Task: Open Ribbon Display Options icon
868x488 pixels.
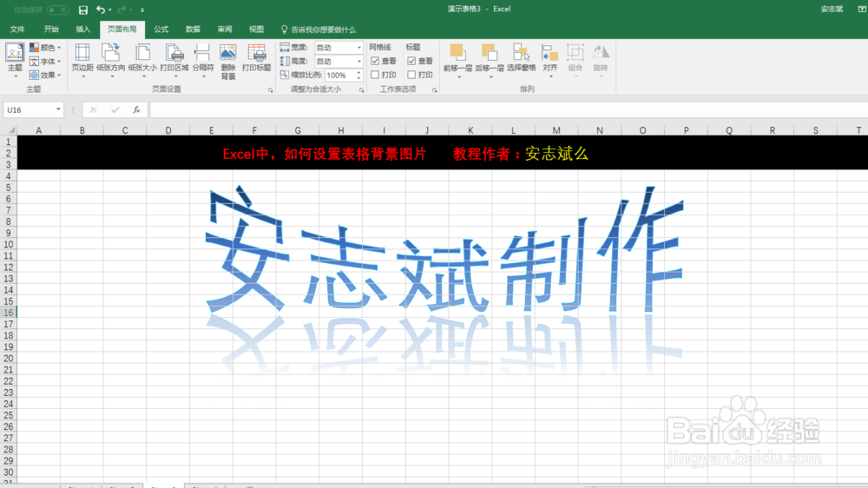Action: click(862, 9)
